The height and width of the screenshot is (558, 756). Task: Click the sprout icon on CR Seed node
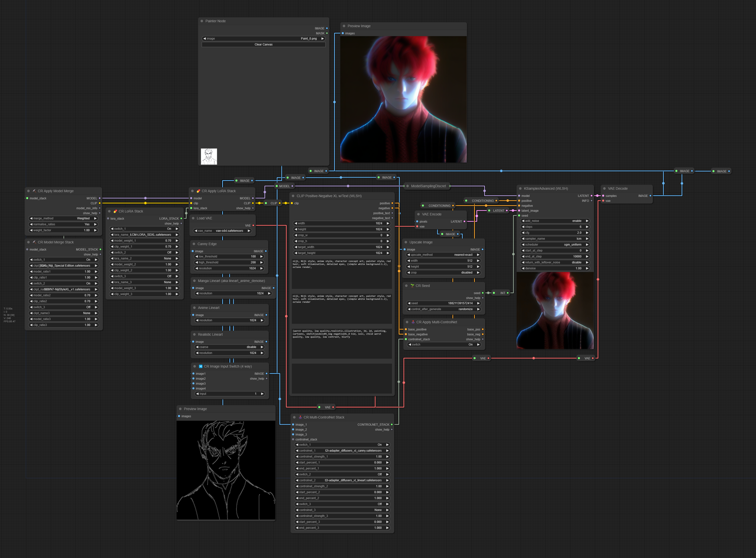click(x=412, y=286)
